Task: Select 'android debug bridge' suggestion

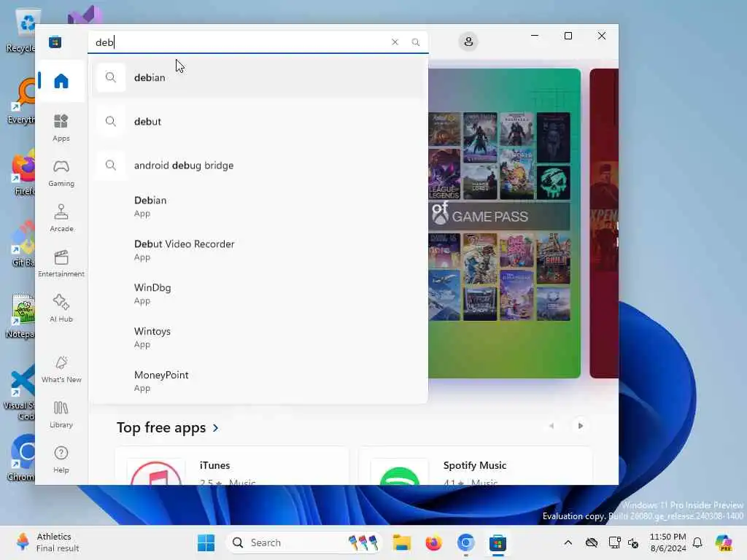Action: tap(259, 166)
